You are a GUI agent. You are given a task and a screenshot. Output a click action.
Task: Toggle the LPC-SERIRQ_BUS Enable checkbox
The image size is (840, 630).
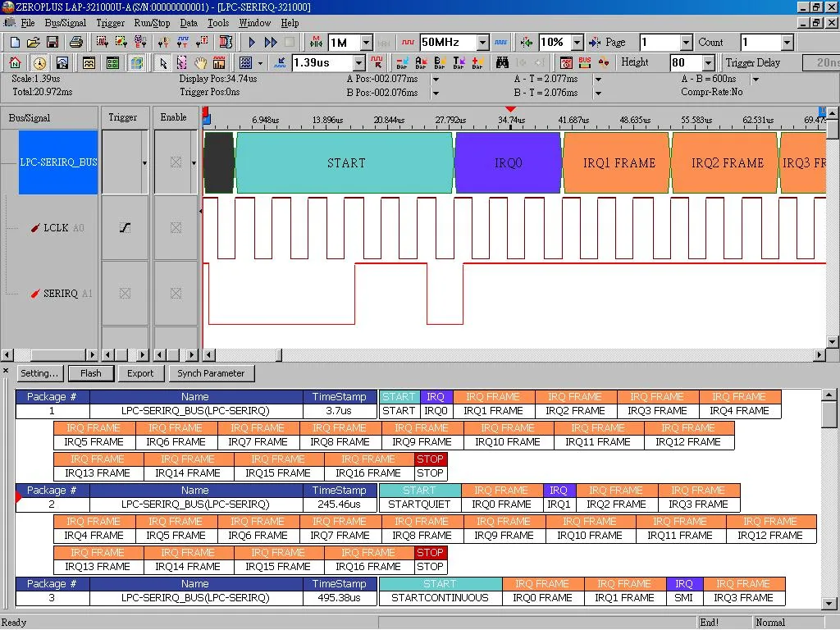(176, 162)
